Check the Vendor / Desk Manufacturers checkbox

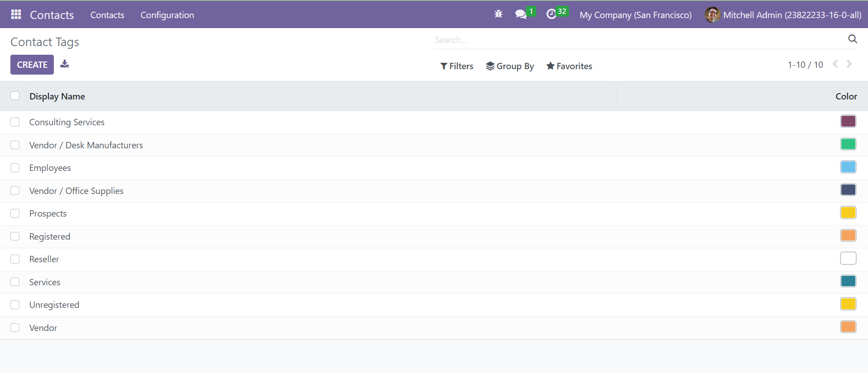[15, 145]
